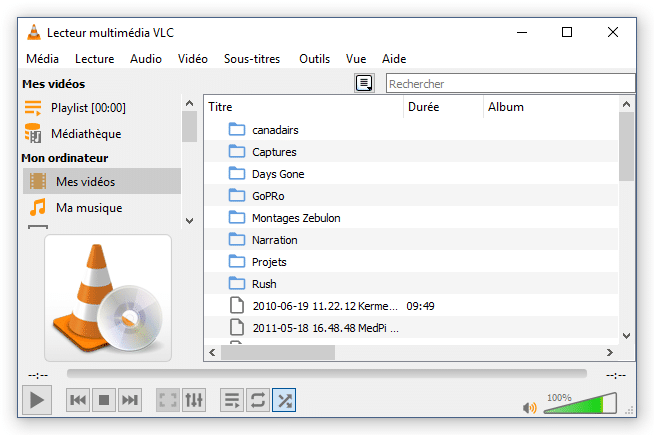Open the Vidéo menu
This screenshot has width=654, height=435.
[x=193, y=59]
